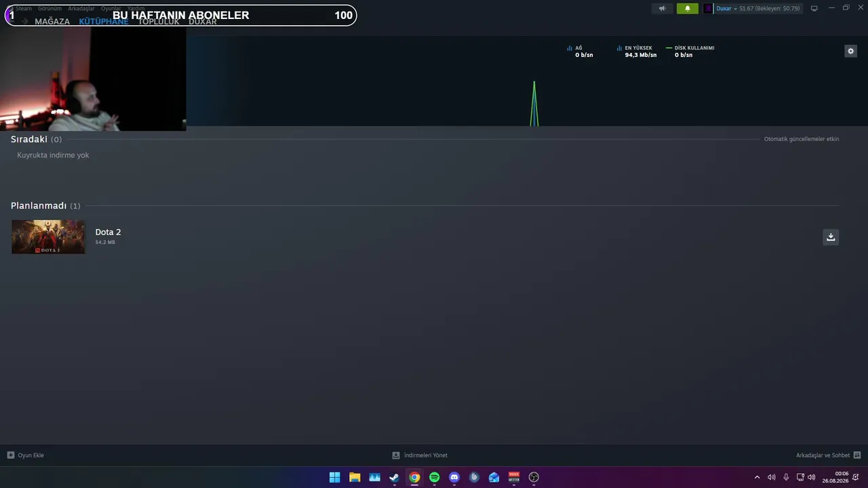Open the Windows notification center bell
The width and height of the screenshot is (868, 488).
[x=856, y=477]
